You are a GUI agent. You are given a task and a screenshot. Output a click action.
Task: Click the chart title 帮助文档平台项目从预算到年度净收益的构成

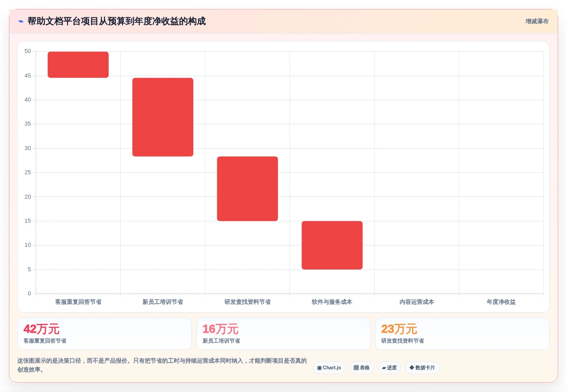tap(117, 21)
